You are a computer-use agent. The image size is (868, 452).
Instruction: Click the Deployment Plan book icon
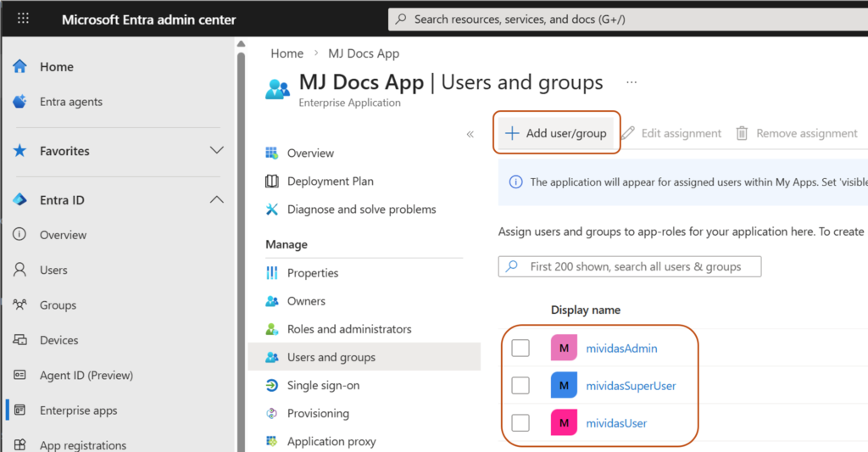[272, 181]
